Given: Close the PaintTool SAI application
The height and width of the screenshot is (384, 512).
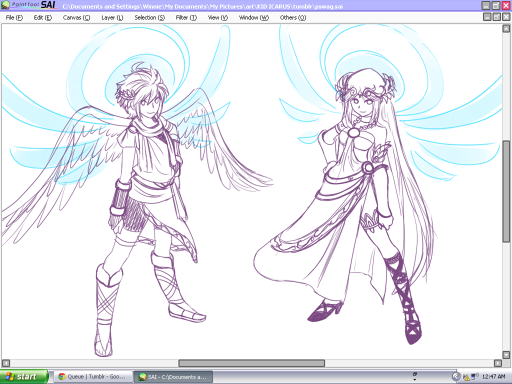Looking at the screenshot, I should [x=506, y=5].
